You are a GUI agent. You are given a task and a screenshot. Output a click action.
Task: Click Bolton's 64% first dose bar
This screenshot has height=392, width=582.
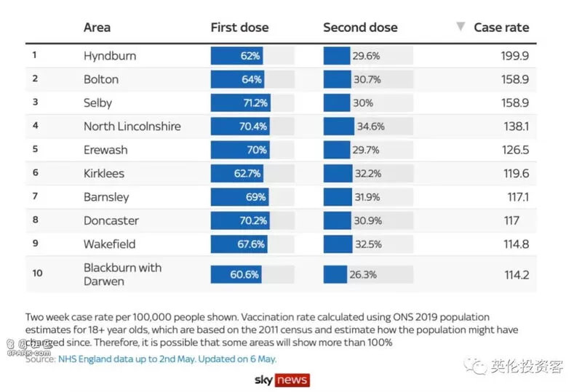point(238,79)
